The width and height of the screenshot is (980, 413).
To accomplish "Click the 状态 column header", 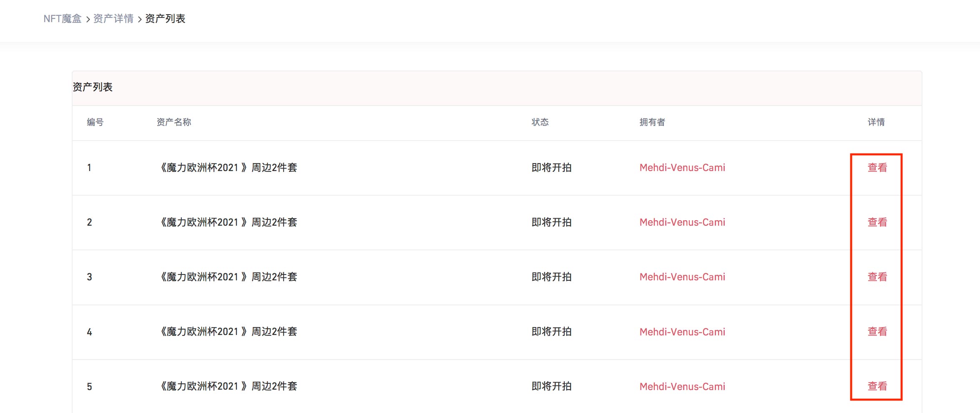I will pyautogui.click(x=540, y=122).
